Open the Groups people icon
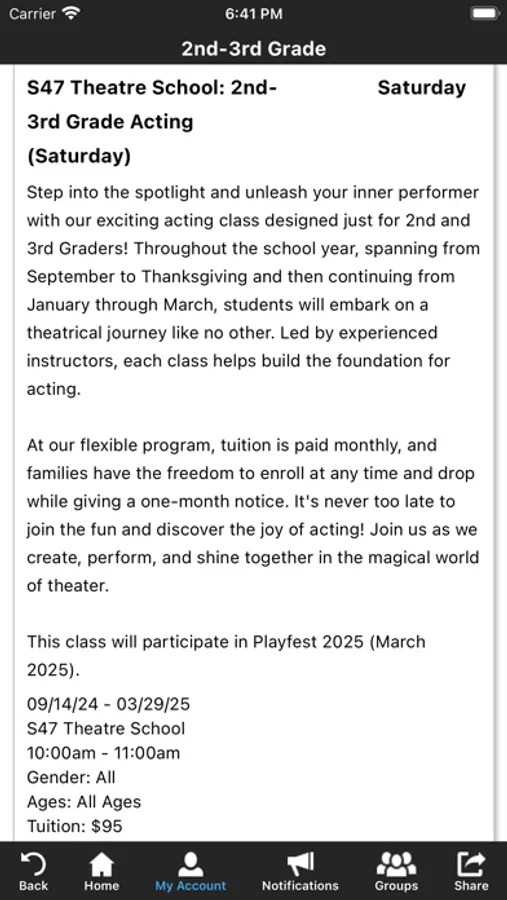 (396, 864)
